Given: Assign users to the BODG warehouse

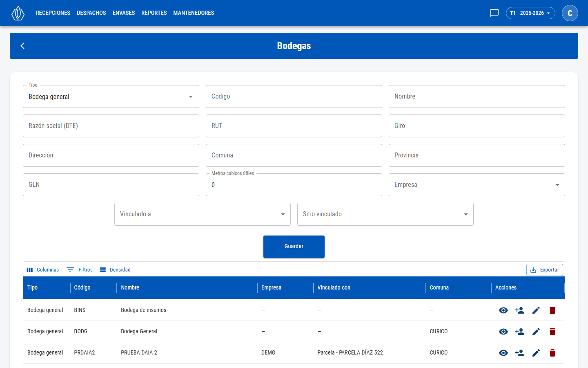Looking at the screenshot, I should [x=520, y=332].
